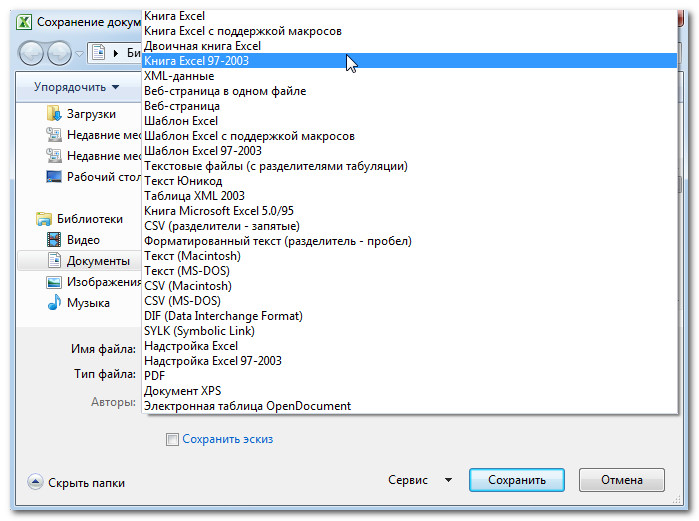Screen dimensions: 699x521
Task: Click the Рабочий стол monitor icon
Action: tap(54, 176)
